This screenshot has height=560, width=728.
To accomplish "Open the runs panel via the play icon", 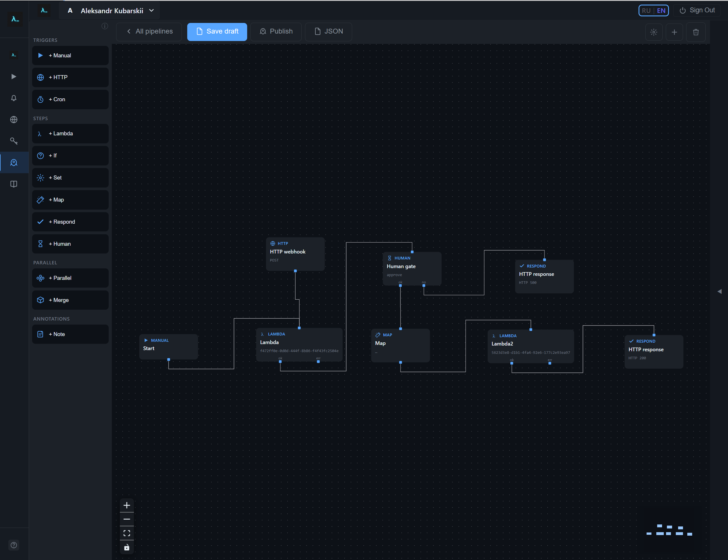I will point(14,76).
